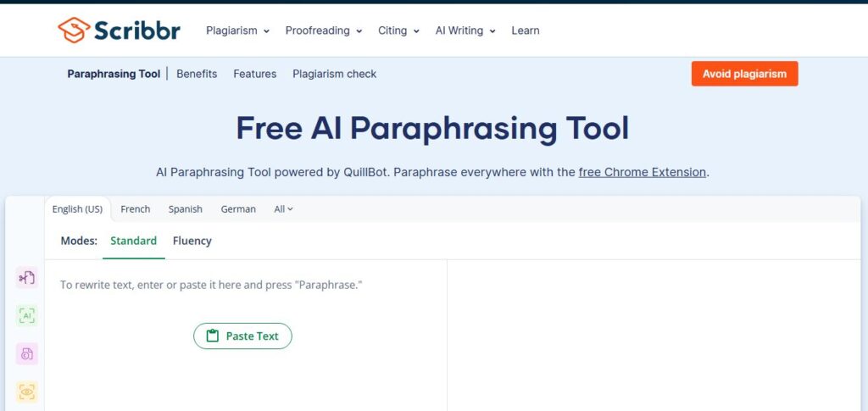Open the summarizer sidebar icon with scissors
This screenshot has height=411, width=868.
26,278
